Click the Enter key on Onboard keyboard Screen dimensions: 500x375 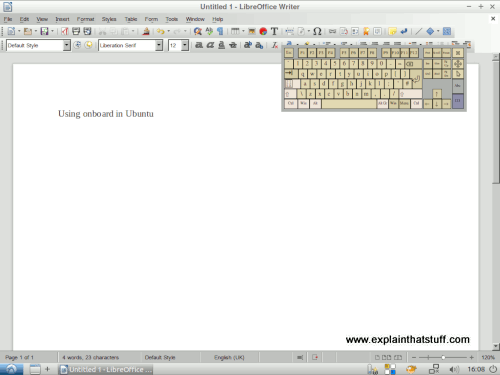click(x=416, y=79)
